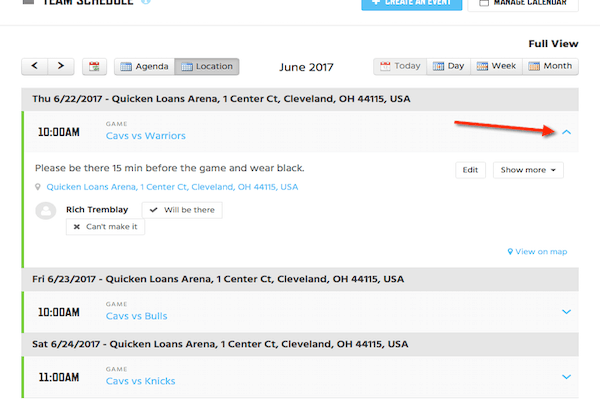The height and width of the screenshot is (400, 600).
Task: Open the Quicken Loans Arena address link
Action: pos(172,187)
